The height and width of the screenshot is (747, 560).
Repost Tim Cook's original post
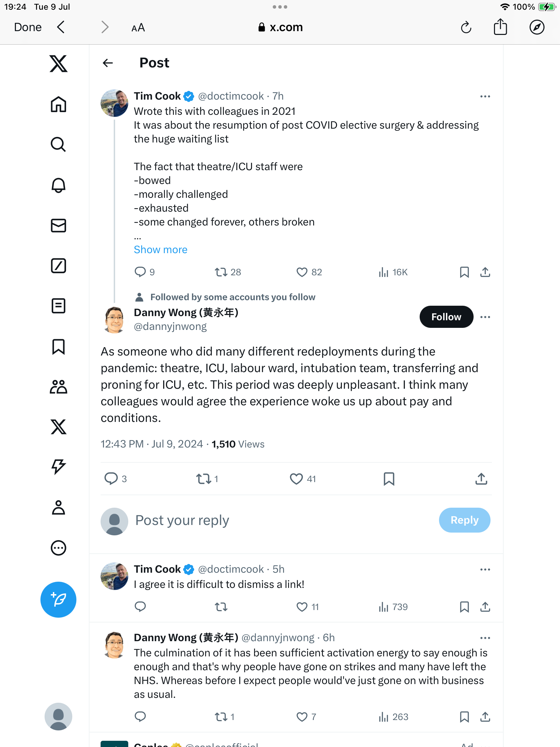tap(221, 272)
